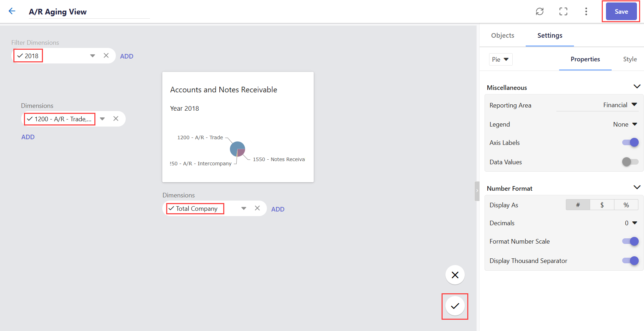Open fullscreen mode via the fullscreen icon

(x=563, y=12)
